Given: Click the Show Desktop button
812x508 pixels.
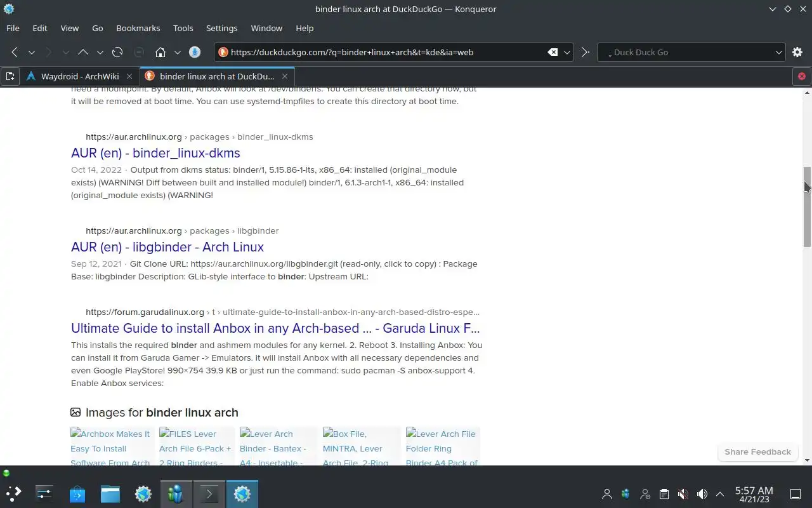Looking at the screenshot, I should point(796,494).
